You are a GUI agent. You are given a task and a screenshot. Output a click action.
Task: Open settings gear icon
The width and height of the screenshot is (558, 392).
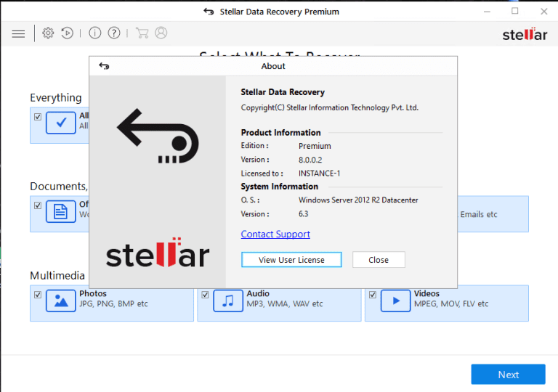(x=48, y=33)
